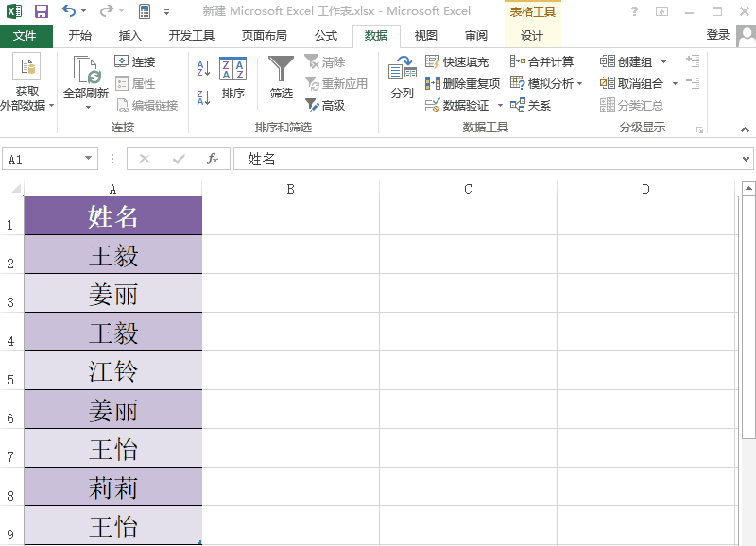Select row 5 header
This screenshot has width=756, height=546.
click(x=11, y=370)
